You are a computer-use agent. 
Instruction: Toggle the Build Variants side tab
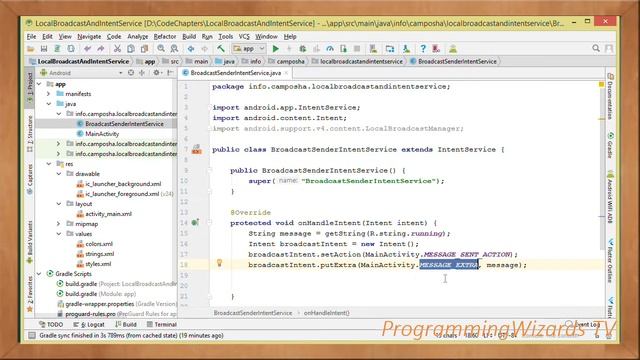point(30,242)
